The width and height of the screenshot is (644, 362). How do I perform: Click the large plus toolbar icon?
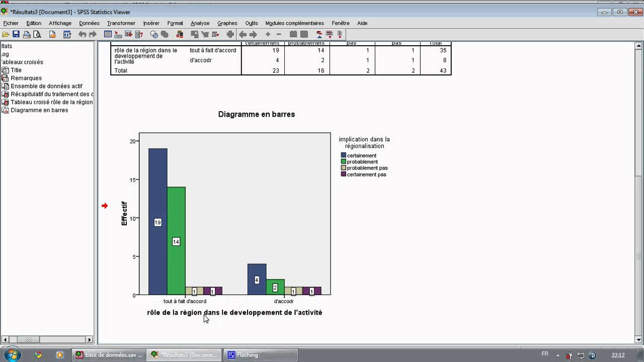(x=230, y=34)
